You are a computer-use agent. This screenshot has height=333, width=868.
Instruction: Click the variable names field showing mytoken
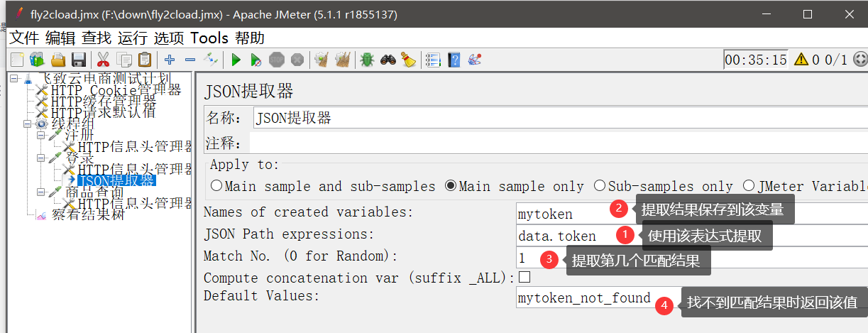pos(692,212)
